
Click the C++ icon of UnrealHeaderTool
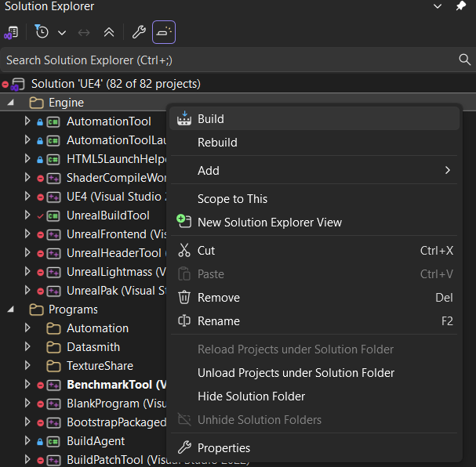click(x=53, y=254)
